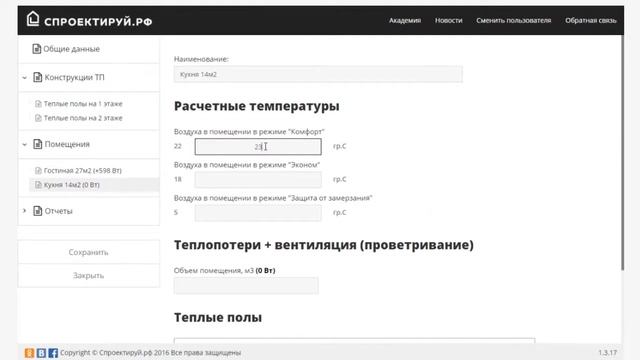Viewport: 640px width, 360px height.
Task: Open room Кухня 14м2 (0 Вт)
Action: pyautogui.click(x=71, y=185)
